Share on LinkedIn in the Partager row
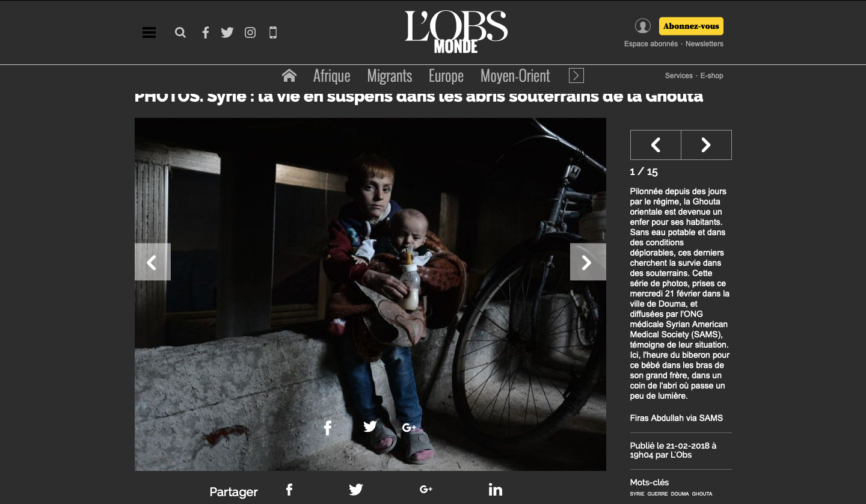 (496, 490)
